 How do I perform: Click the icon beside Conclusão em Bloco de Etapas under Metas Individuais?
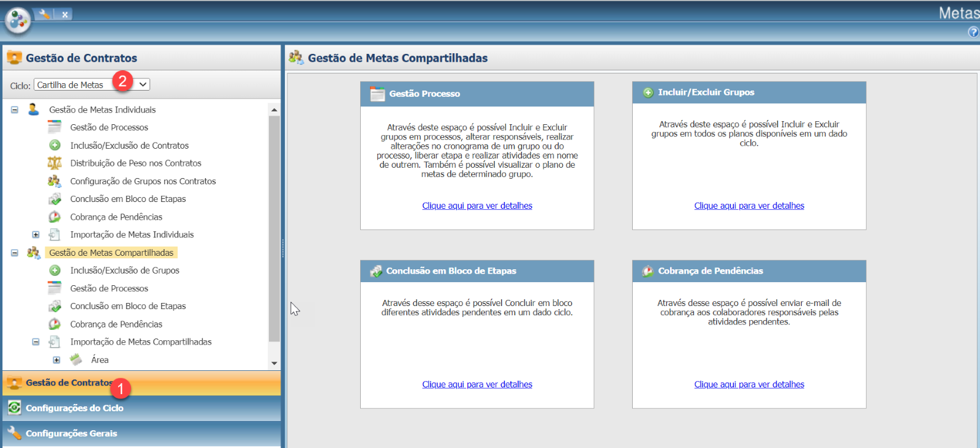[x=55, y=199]
